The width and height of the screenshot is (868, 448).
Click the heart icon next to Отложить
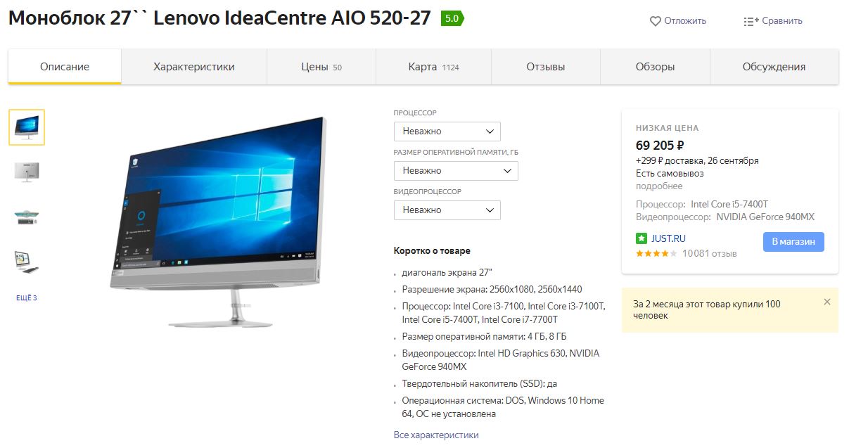655,21
